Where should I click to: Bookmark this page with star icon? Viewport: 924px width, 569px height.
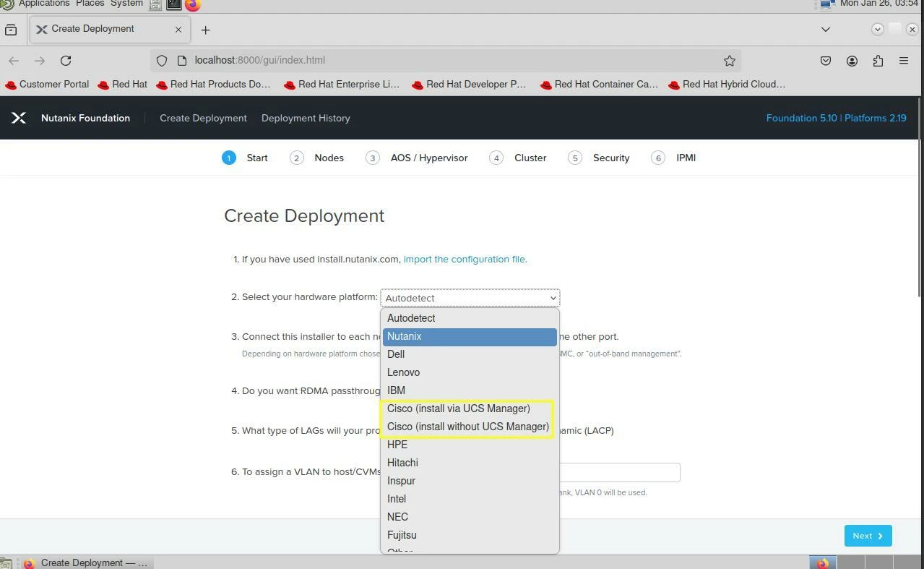click(x=730, y=61)
